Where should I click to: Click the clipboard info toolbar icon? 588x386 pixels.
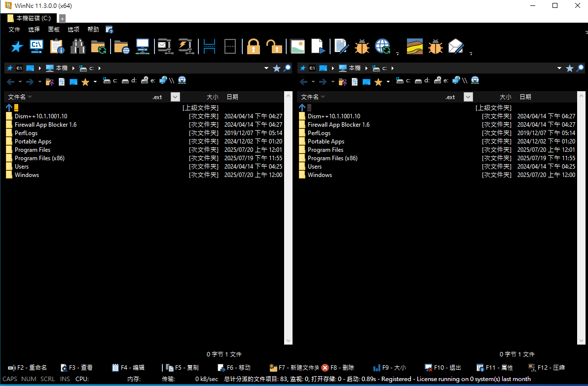pos(57,46)
